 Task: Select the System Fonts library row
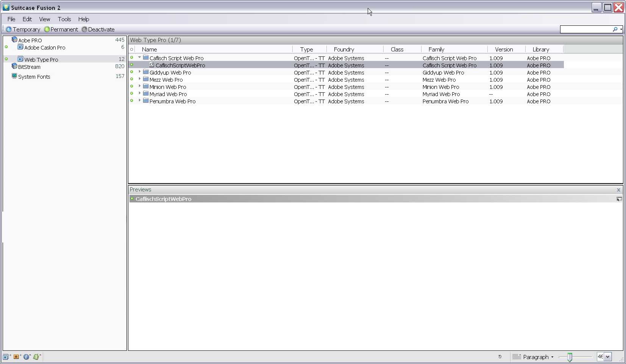point(64,76)
